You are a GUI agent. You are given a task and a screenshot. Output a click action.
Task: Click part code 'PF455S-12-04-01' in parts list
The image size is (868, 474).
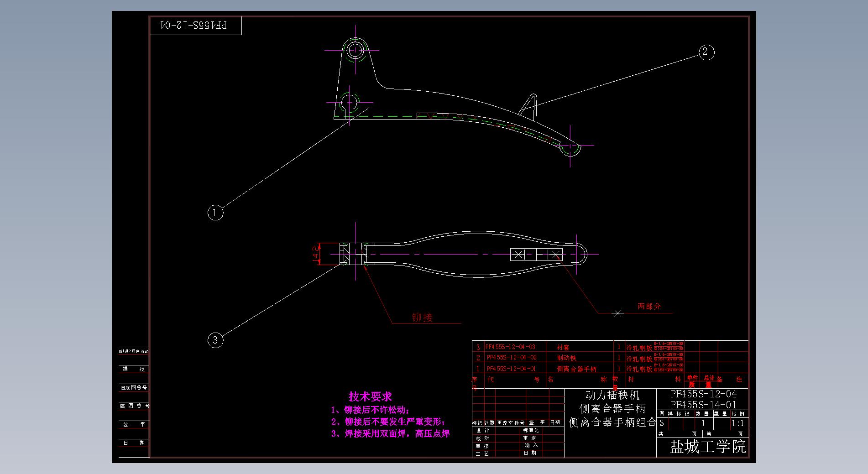[x=511, y=369]
